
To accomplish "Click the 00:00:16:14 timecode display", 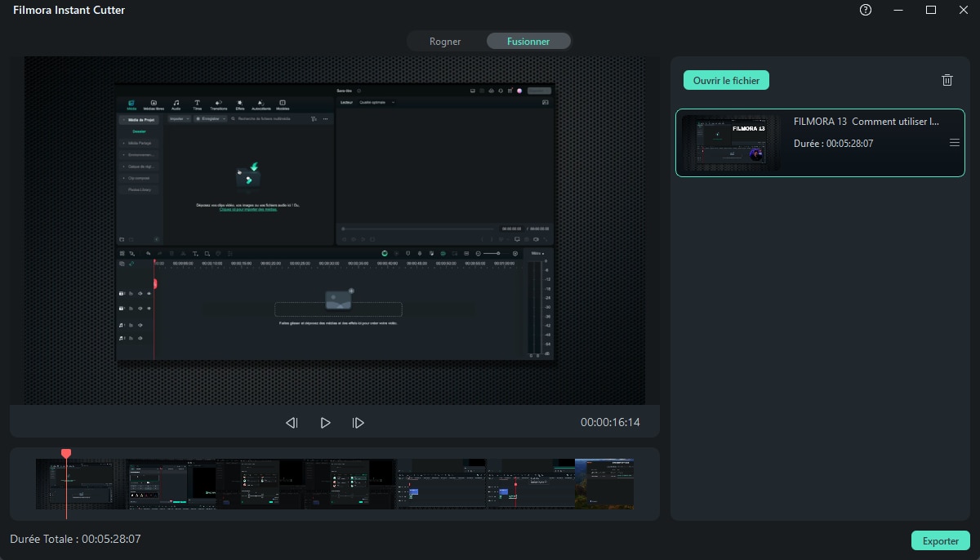I will click(610, 423).
